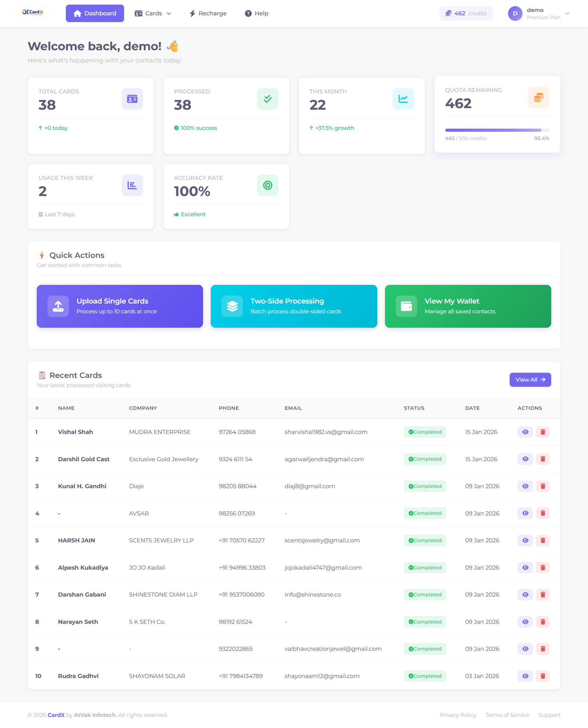Click the Accuracy Rate target icon
The image size is (588, 728).
click(x=268, y=185)
